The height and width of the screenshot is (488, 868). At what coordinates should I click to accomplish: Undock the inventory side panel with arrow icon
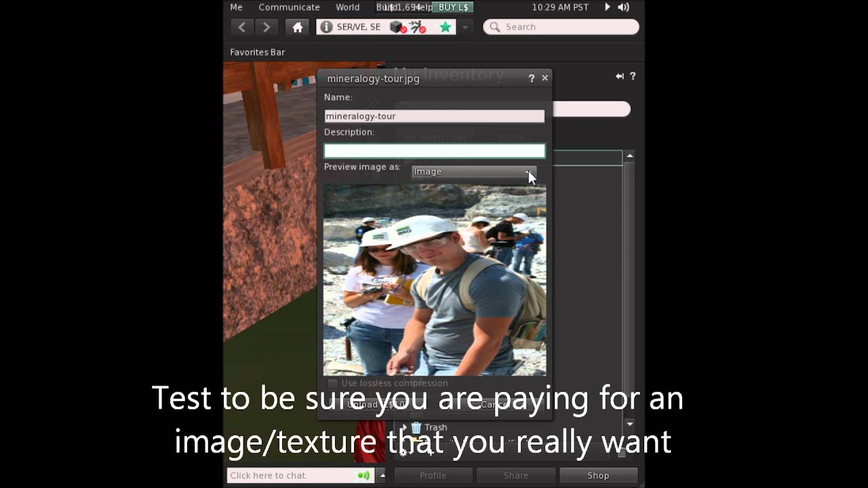point(619,77)
